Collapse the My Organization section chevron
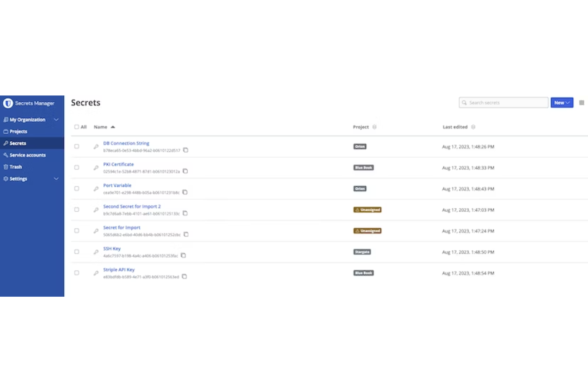The width and height of the screenshot is (588, 392). pyautogui.click(x=56, y=120)
